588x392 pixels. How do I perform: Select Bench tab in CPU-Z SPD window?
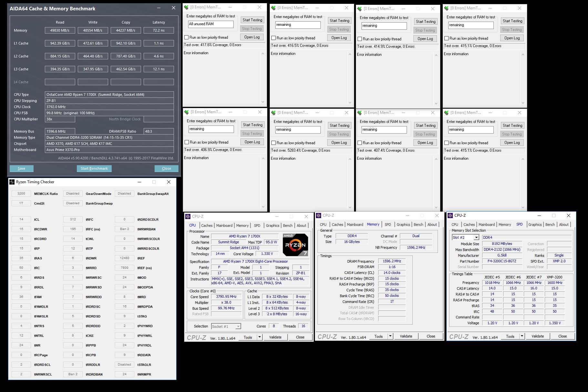[550, 225]
